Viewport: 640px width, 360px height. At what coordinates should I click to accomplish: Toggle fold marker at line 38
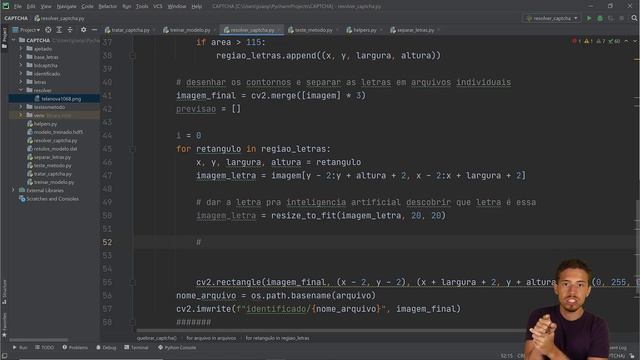[132, 56]
